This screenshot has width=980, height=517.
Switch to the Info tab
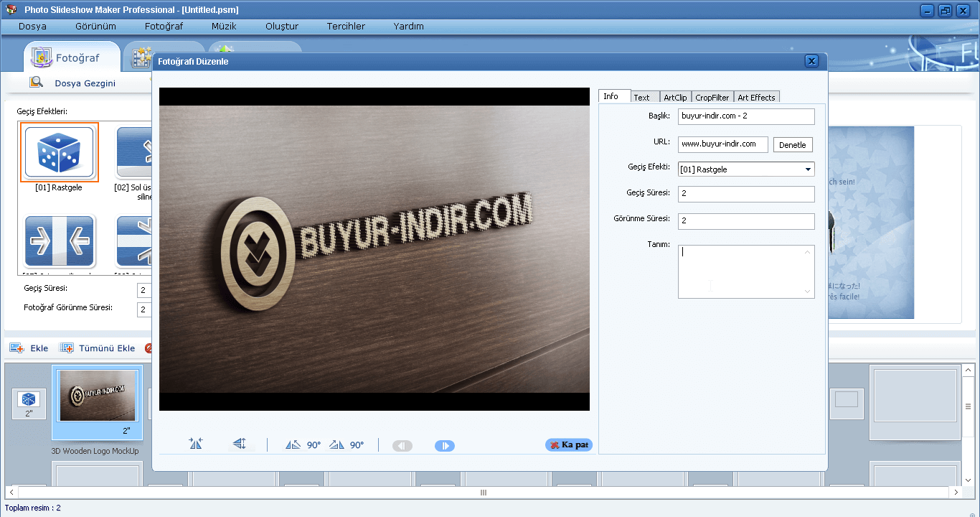coord(614,96)
